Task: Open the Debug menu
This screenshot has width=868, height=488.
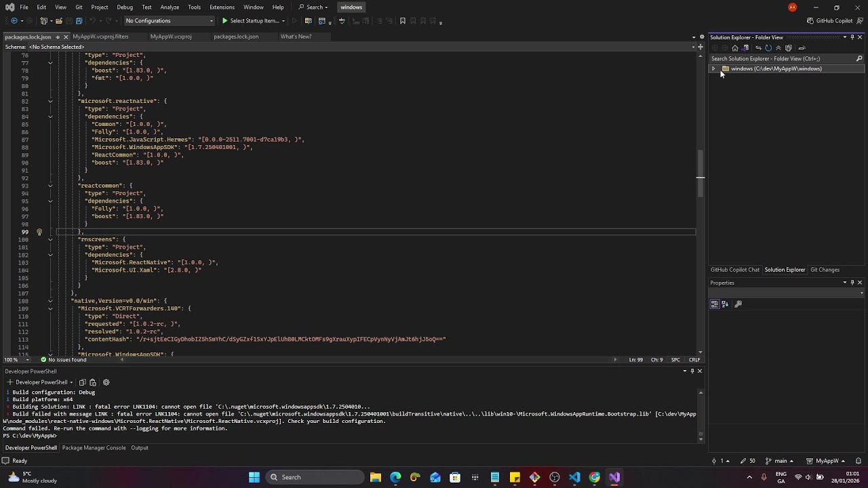Action: (125, 7)
